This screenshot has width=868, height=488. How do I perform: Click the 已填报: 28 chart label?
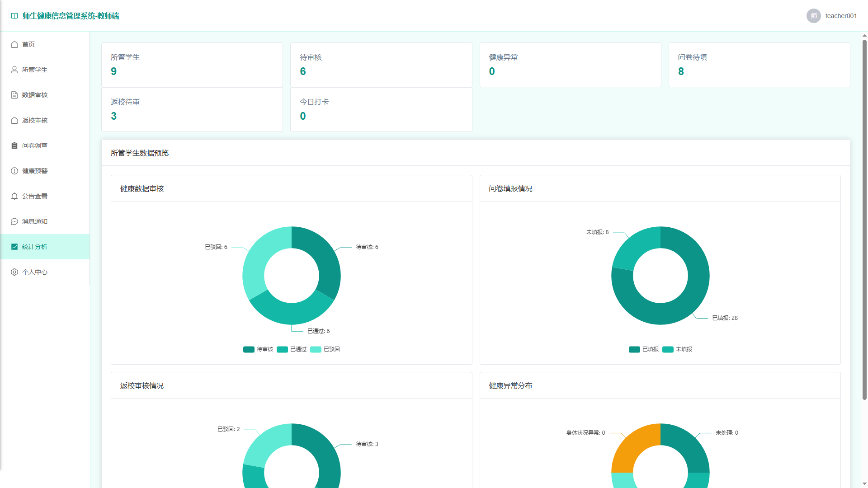point(725,318)
